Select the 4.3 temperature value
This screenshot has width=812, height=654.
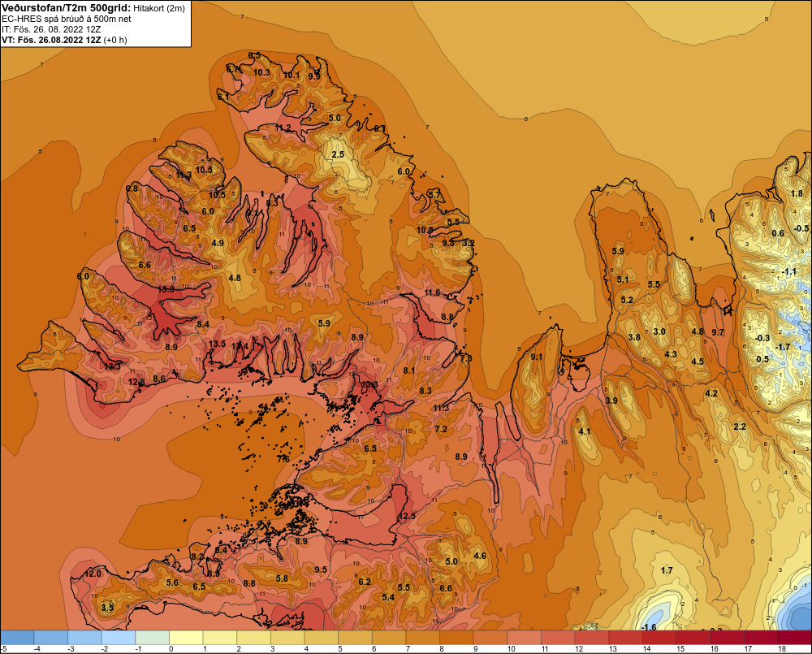point(671,354)
